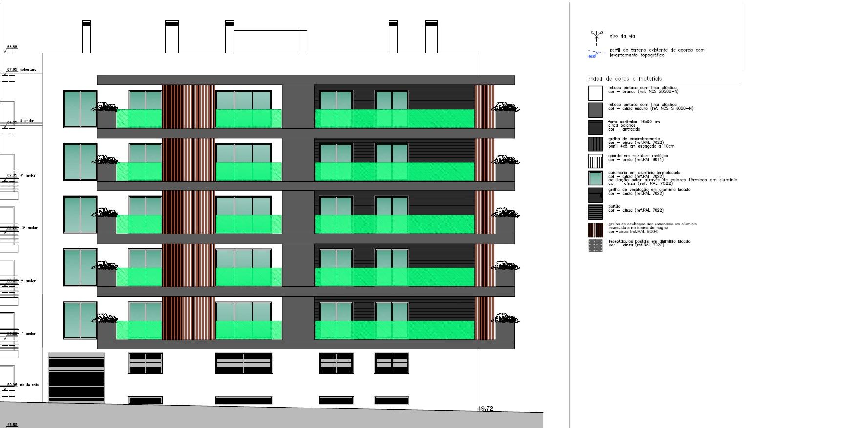Viewport: 868px width, 428px height.
Task: Click the 'rés-do-chão' level label
Action: [29, 385]
